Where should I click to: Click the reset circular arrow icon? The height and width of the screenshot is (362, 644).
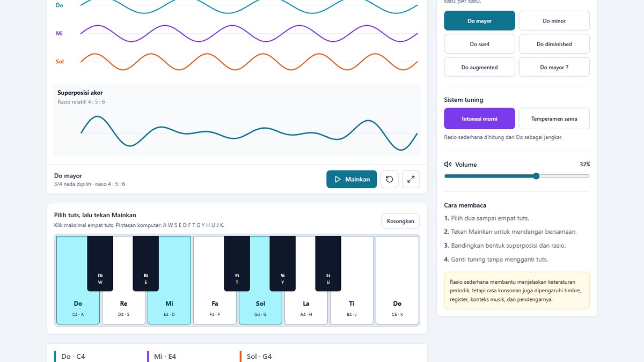[390, 179]
